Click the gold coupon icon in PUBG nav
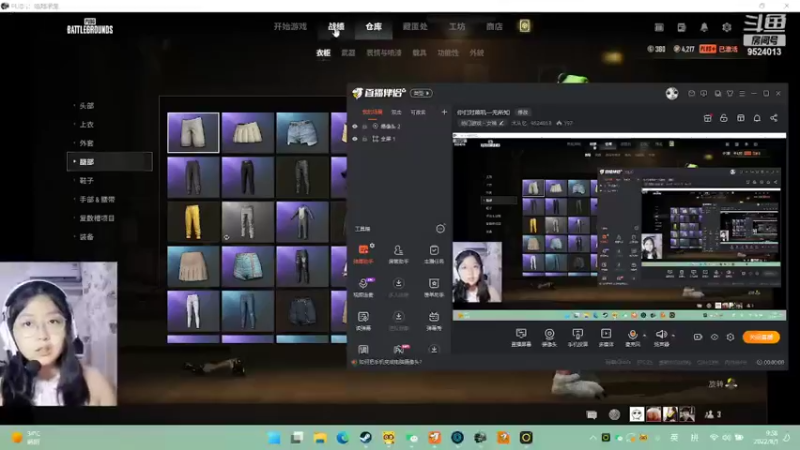This screenshot has height=450, width=800. 524,26
